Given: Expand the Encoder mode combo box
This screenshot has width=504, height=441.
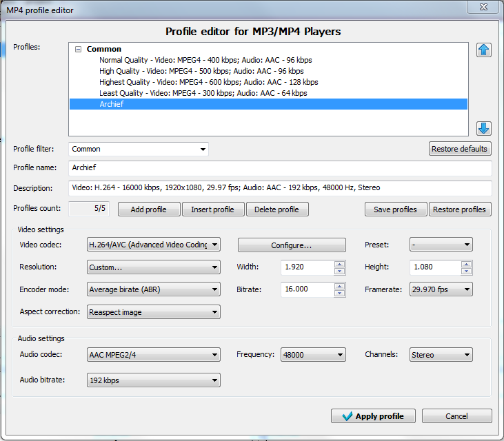Looking at the screenshot, I should coord(215,290).
